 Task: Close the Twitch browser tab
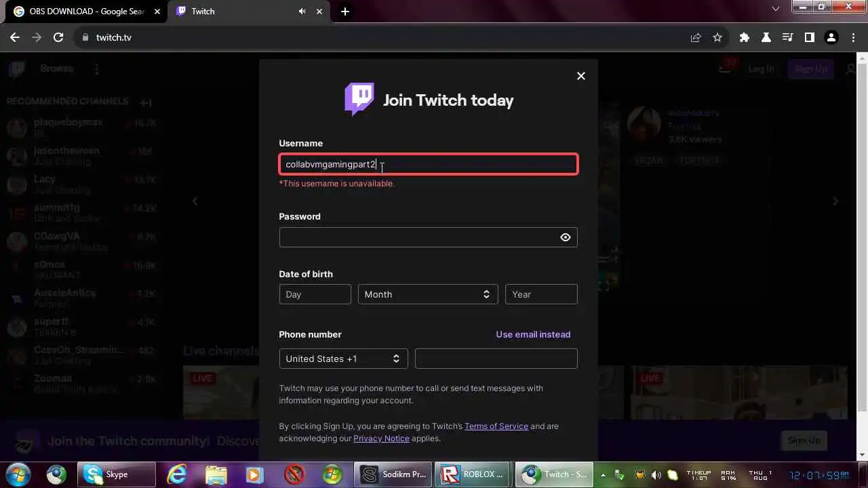click(319, 11)
